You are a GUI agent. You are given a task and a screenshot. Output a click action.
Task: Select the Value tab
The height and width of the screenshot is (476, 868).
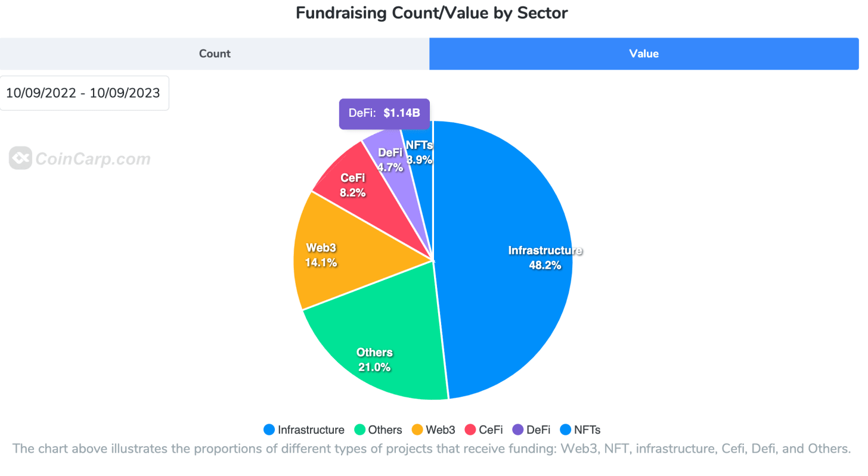(644, 54)
